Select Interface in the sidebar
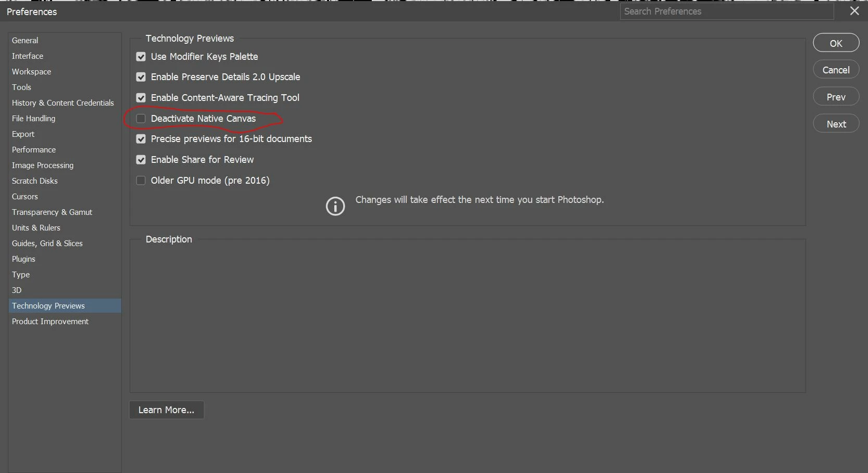 point(65,56)
